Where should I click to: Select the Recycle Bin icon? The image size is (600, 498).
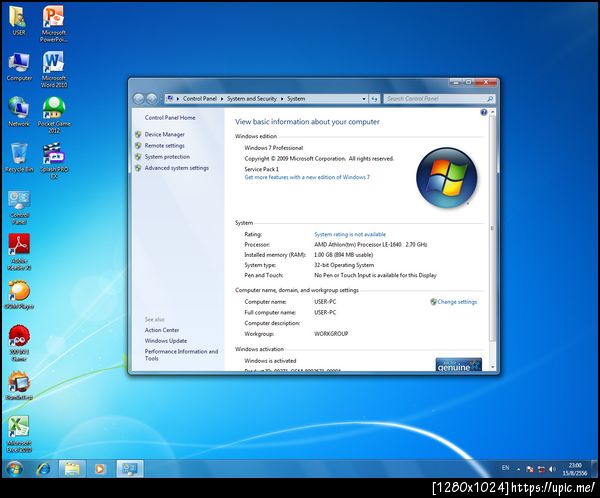click(19, 157)
